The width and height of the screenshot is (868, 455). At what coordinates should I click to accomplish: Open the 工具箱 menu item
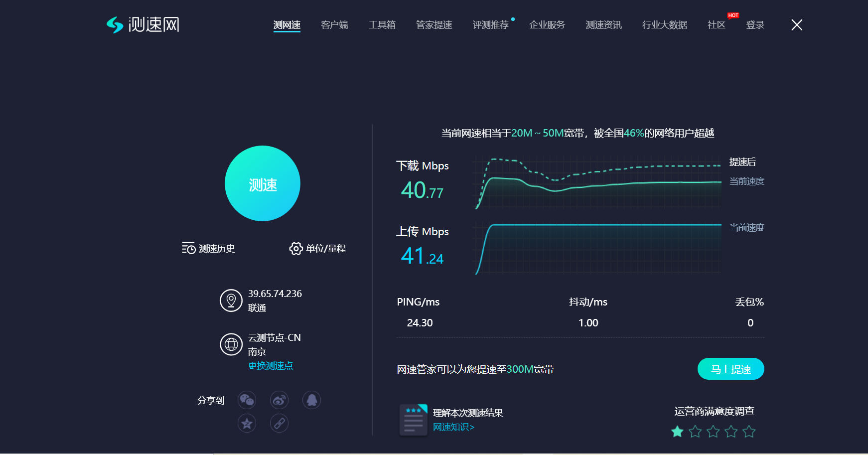(x=382, y=25)
